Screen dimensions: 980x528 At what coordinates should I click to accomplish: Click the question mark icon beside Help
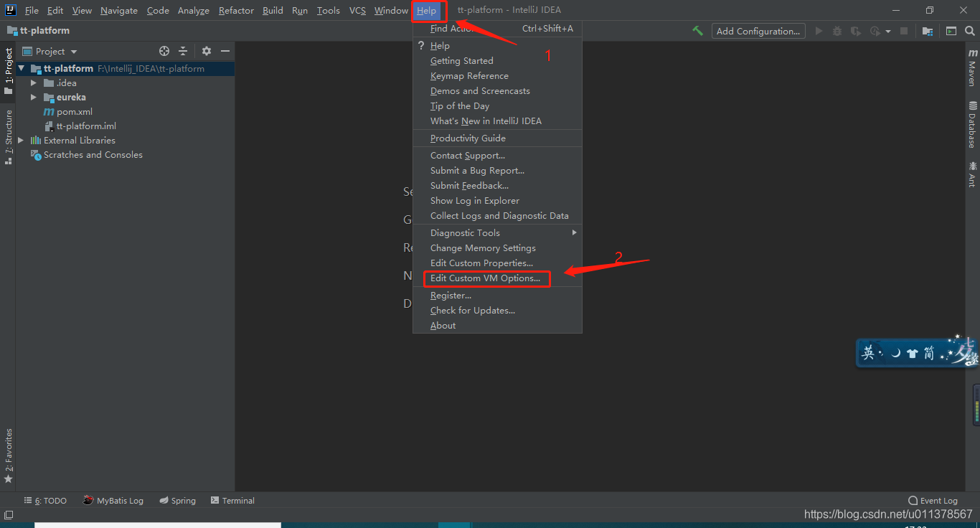click(x=421, y=45)
